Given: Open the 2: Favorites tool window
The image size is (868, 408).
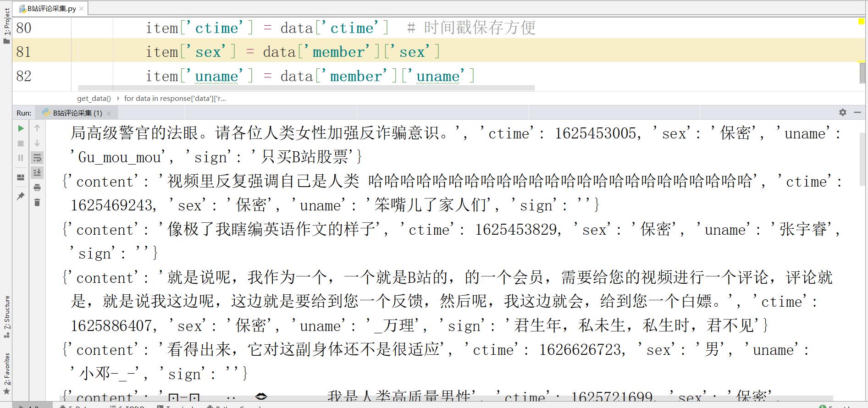Looking at the screenshot, I should (x=6, y=369).
